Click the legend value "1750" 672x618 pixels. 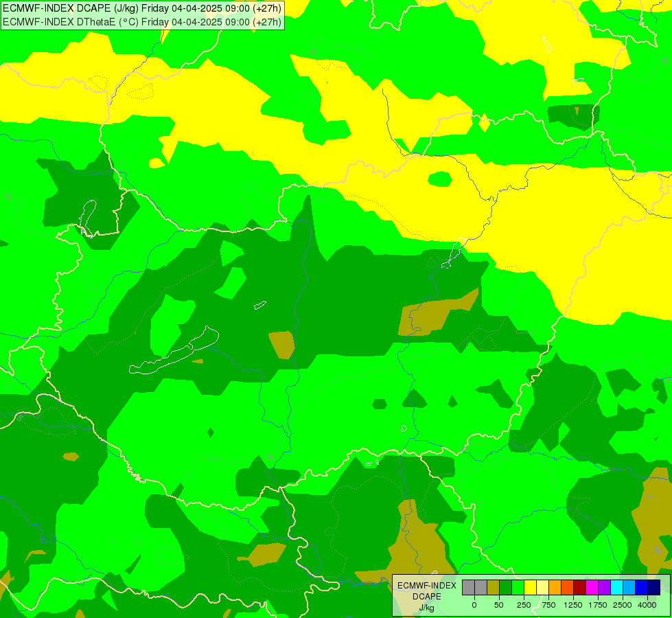click(598, 605)
